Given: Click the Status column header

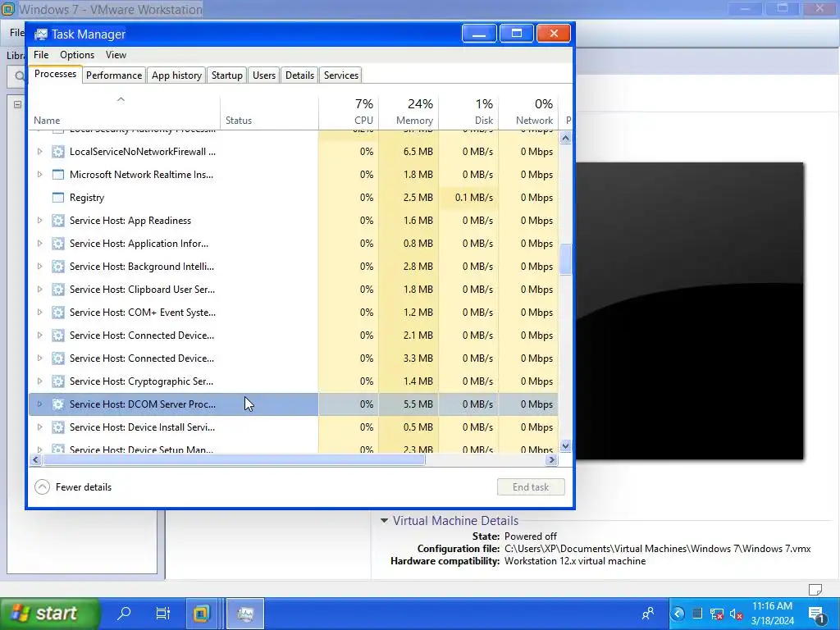Looking at the screenshot, I should tap(269, 112).
